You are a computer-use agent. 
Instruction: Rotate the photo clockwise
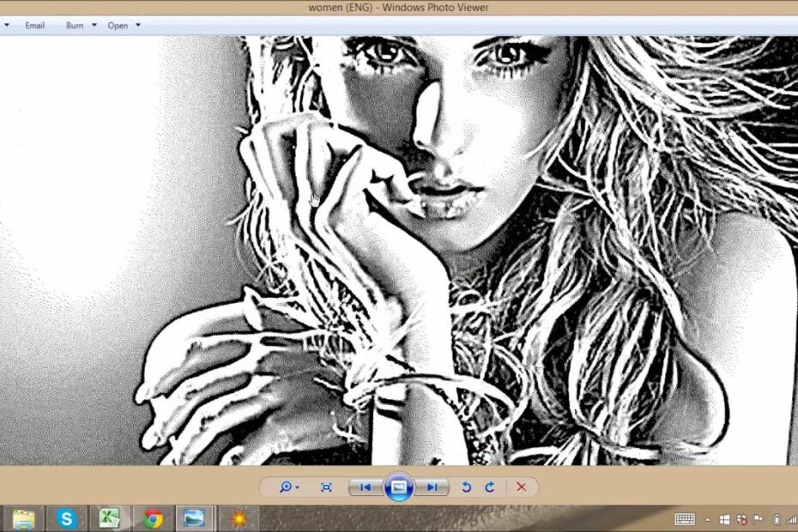490,487
